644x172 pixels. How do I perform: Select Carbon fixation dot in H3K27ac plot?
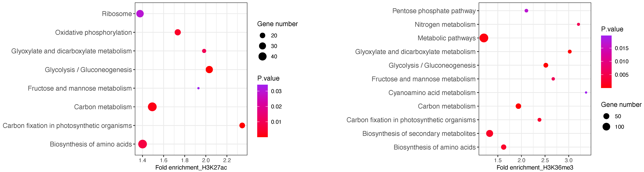[x=242, y=125]
